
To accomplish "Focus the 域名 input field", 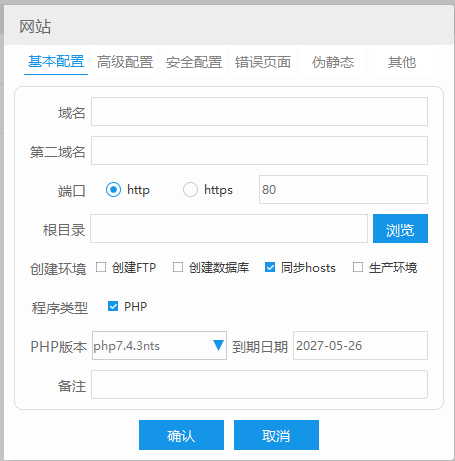I will (259, 112).
